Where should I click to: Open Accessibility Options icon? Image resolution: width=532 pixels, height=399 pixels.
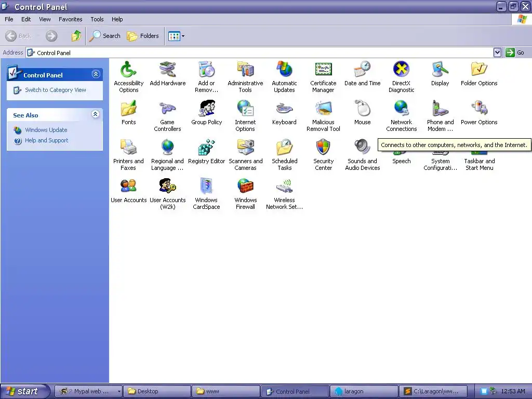(x=129, y=70)
